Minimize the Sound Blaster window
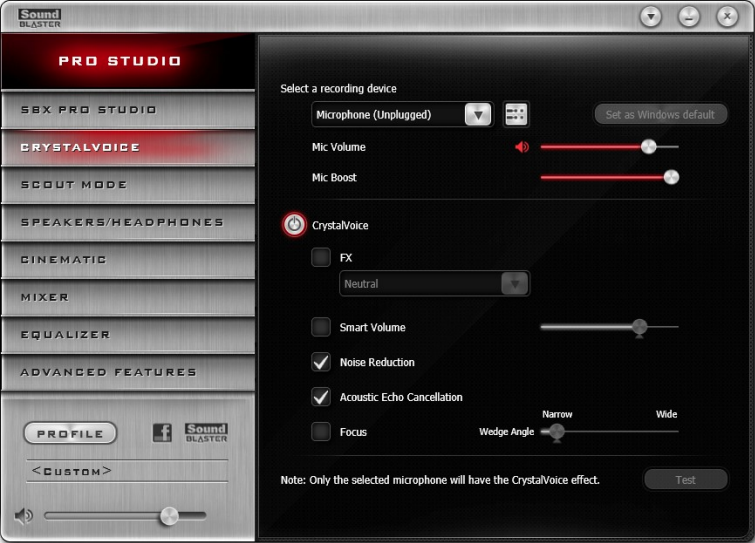 click(689, 17)
